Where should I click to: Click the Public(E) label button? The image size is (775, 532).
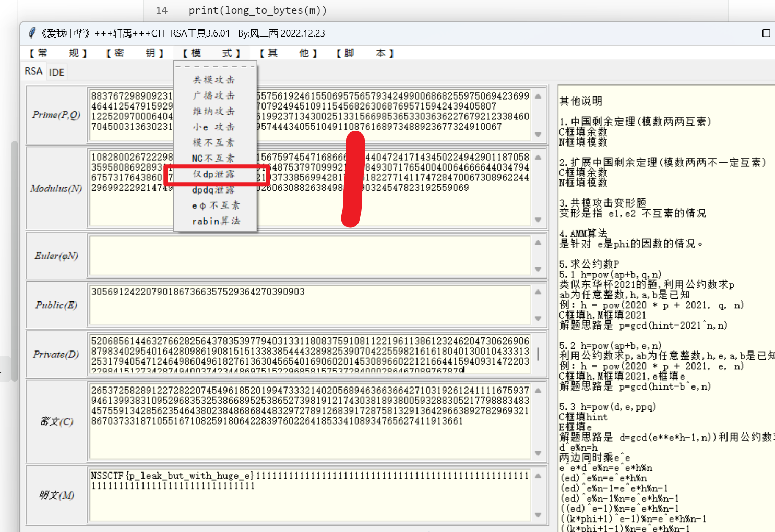56,305
